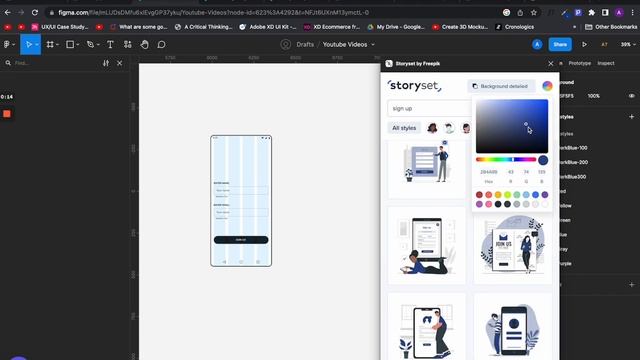Filter by second character style avatar
The image size is (640, 360).
[449, 128]
